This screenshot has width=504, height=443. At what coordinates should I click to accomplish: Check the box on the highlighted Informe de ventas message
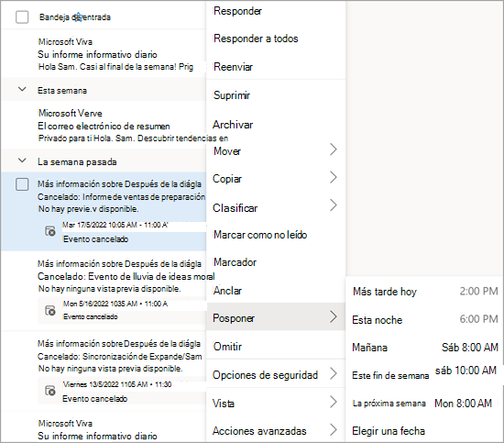(22, 184)
